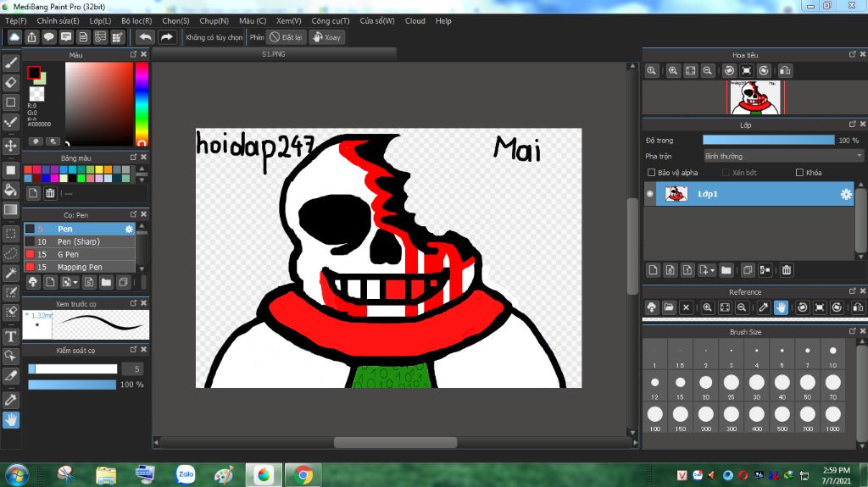This screenshot has height=487, width=868.
Task: Open File Explorer from the taskbar
Action: pos(106,475)
